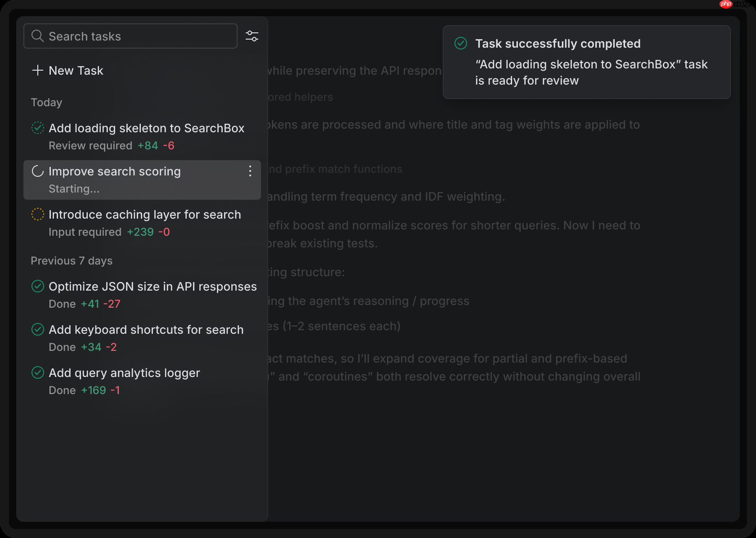The width and height of the screenshot is (756, 538).
Task: Click the check icon on Add query analytics logger
Action: click(x=37, y=372)
